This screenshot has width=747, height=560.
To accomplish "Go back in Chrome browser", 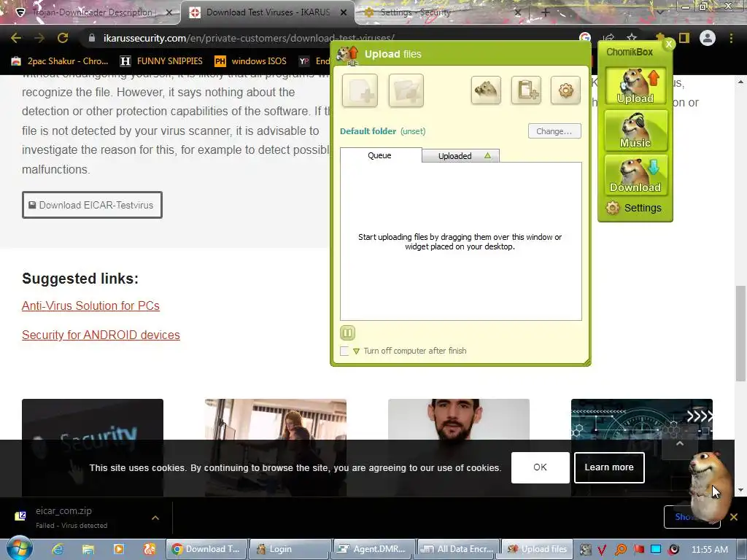I will [16, 38].
